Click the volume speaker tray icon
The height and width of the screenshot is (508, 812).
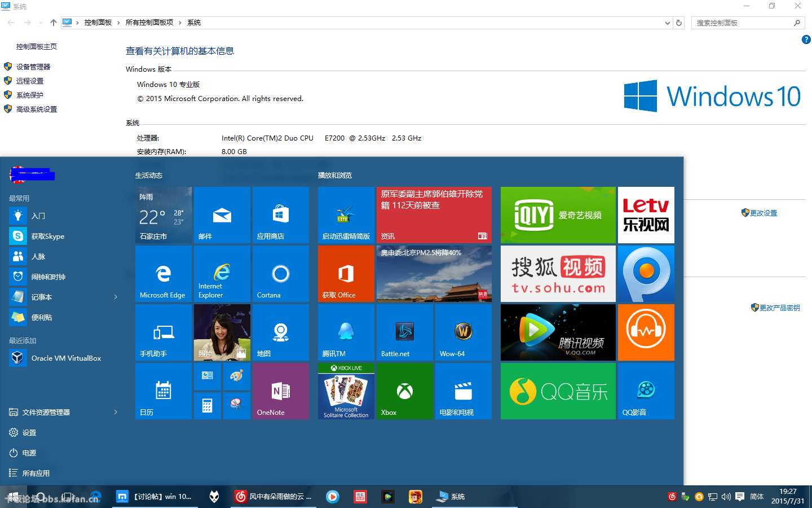click(x=726, y=497)
